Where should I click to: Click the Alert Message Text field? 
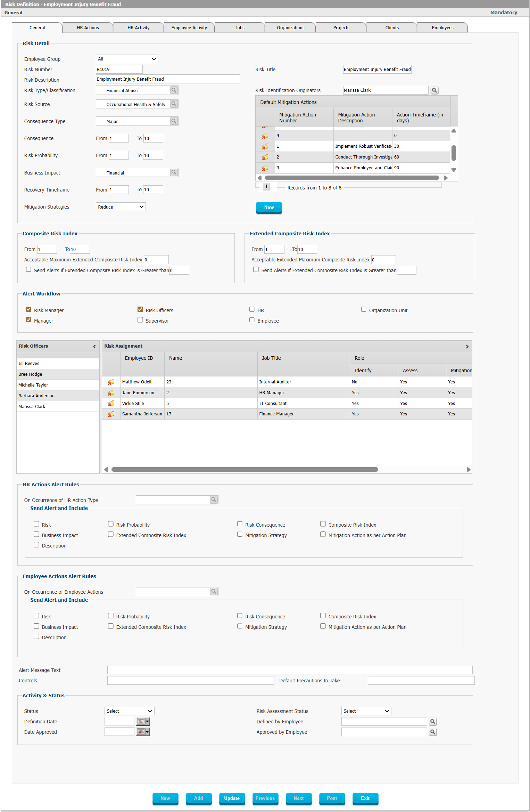coord(290,670)
